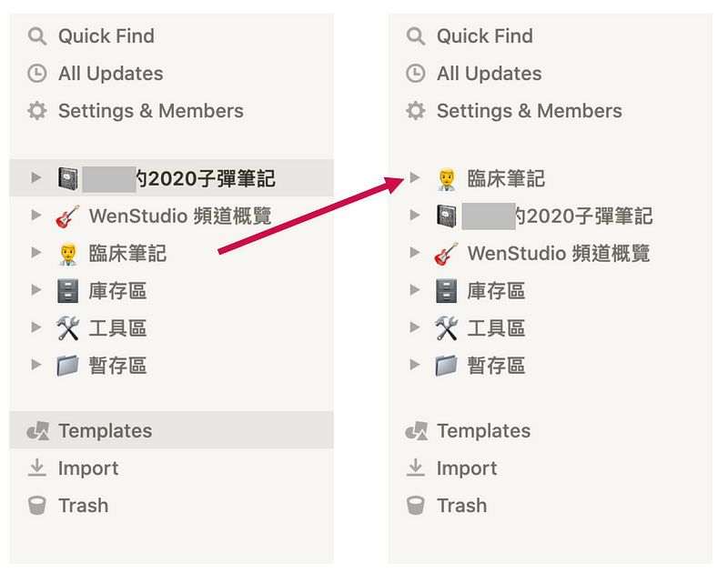728x573 pixels.
Task: Click file cabinet icon of 庫存區 in left sidebar
Action: click(67, 291)
